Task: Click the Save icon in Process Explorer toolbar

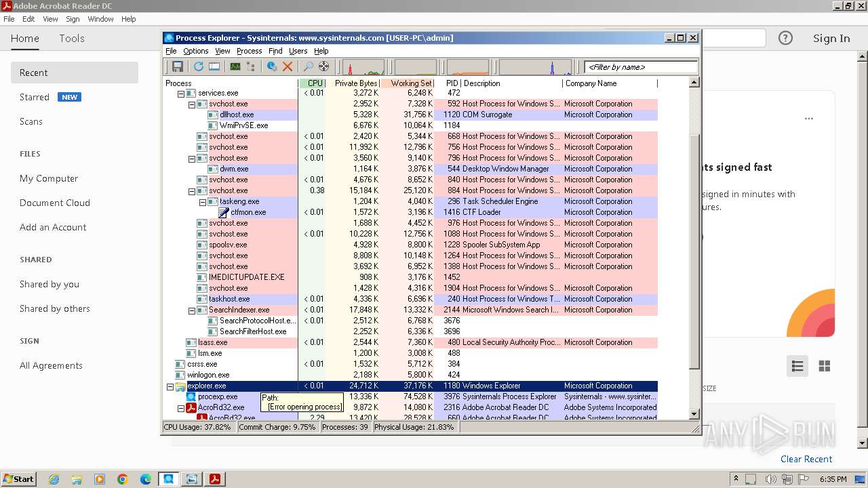Action: point(178,66)
